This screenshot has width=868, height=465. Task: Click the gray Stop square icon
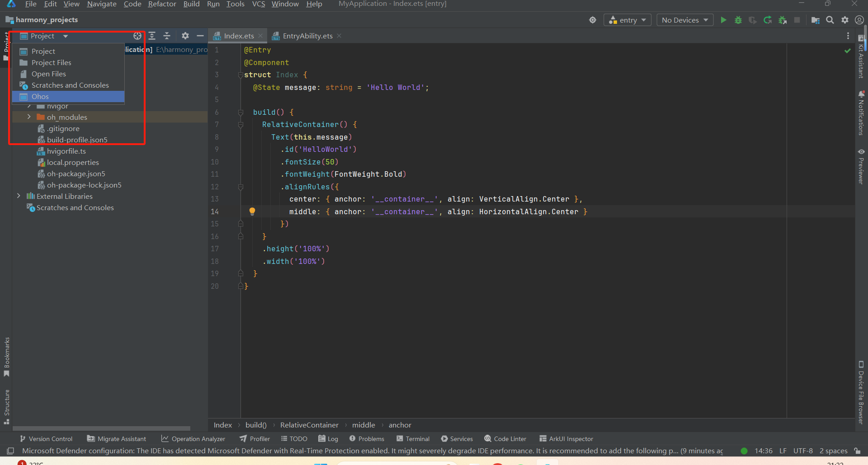pyautogui.click(x=797, y=20)
